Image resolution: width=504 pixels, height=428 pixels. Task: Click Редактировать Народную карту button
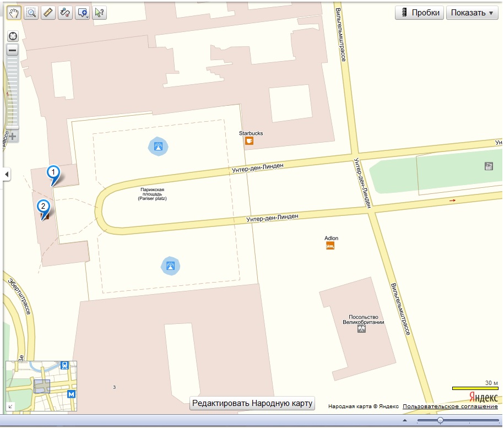pyautogui.click(x=252, y=403)
